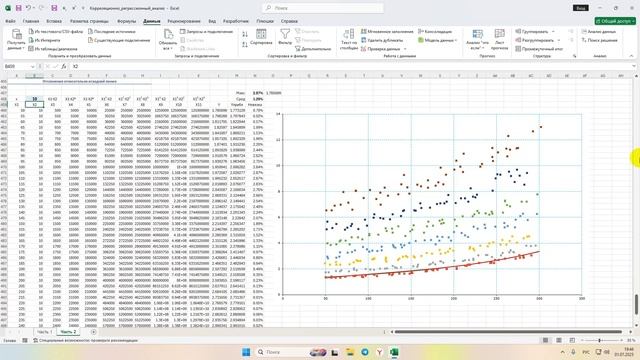Expand the formula bar
The image size is (640, 360).
tap(633, 66)
